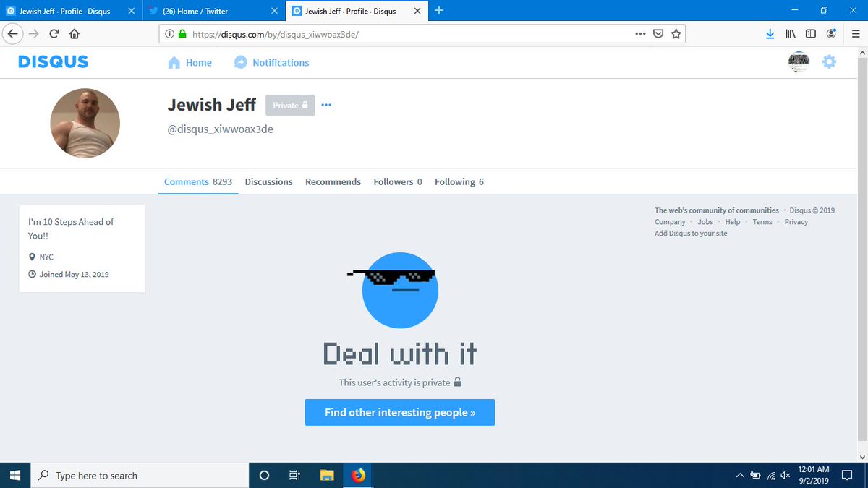Open the Company footer link

(x=670, y=222)
